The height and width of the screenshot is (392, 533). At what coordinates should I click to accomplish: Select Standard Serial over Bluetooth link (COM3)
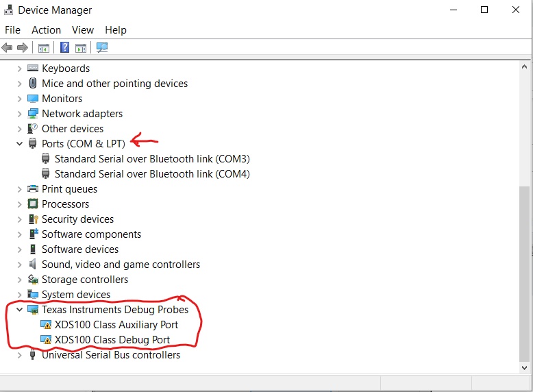coord(152,159)
